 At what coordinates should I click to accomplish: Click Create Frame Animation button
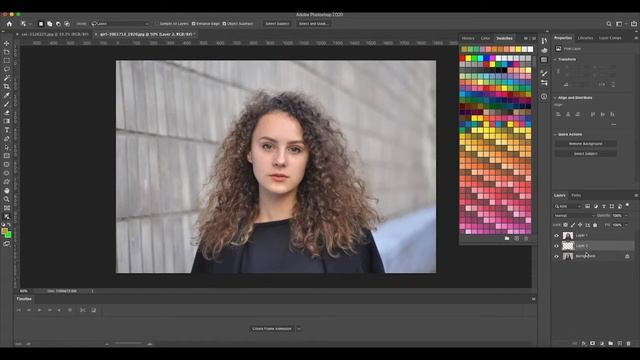pyautogui.click(x=272, y=329)
